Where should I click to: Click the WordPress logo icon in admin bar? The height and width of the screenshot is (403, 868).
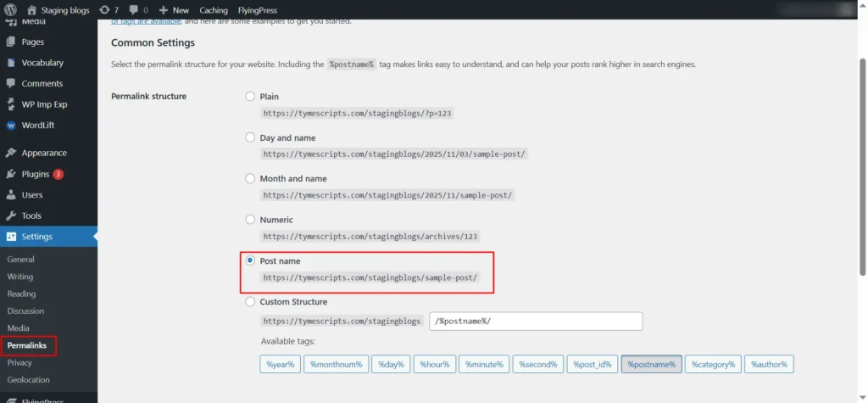pos(11,10)
